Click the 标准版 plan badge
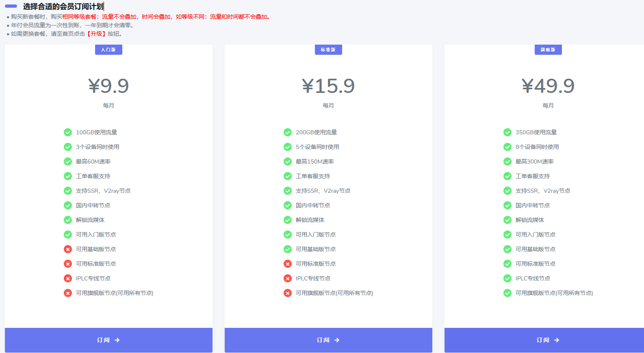 [x=328, y=50]
